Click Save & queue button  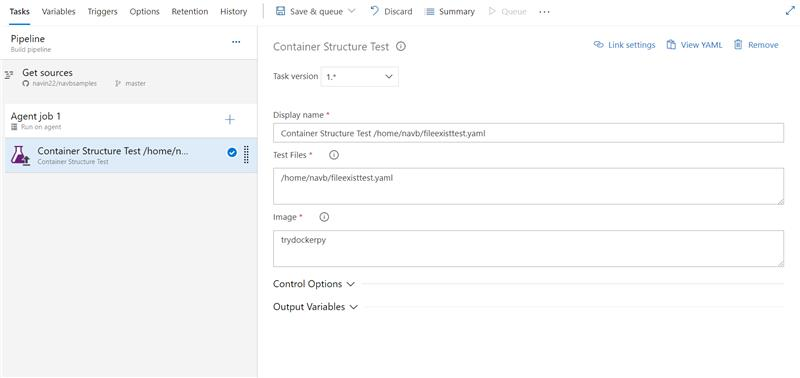coord(309,11)
